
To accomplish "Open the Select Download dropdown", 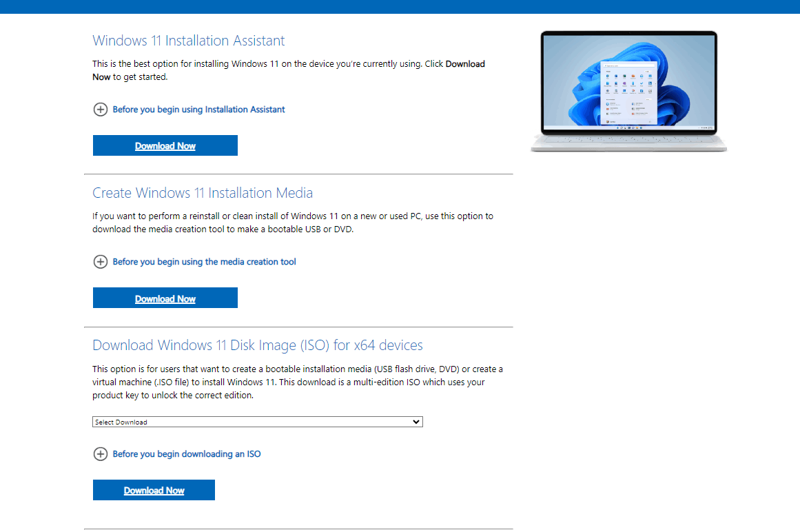I will coord(258,422).
